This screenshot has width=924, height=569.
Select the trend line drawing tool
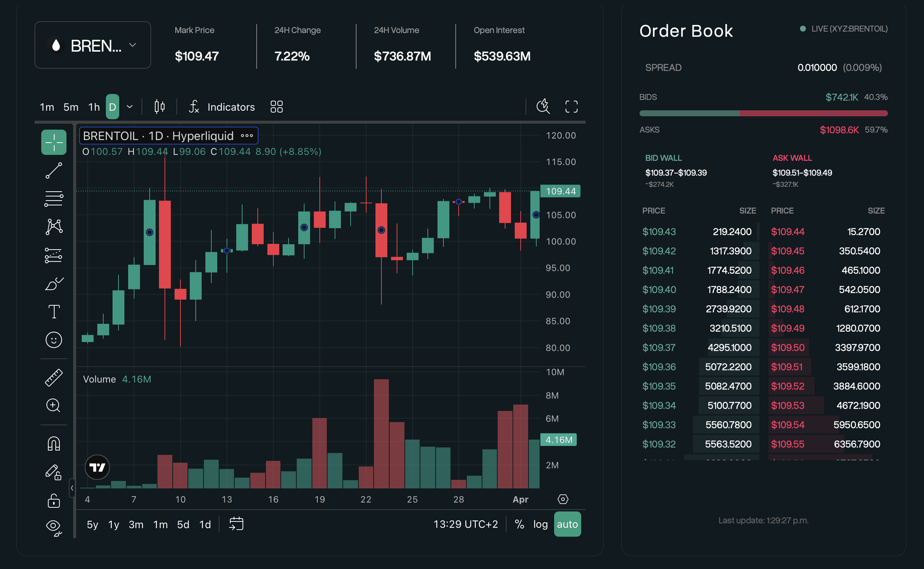tap(54, 170)
